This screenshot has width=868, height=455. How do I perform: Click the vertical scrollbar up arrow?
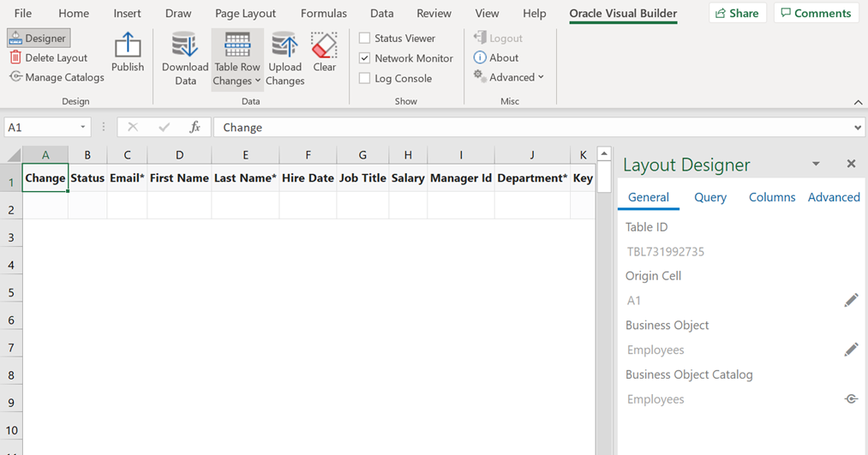[x=604, y=153]
